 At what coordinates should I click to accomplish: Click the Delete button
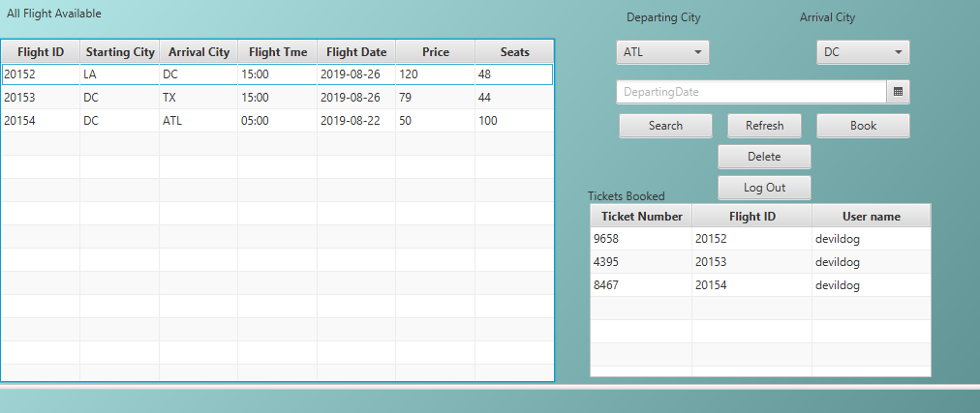[764, 157]
